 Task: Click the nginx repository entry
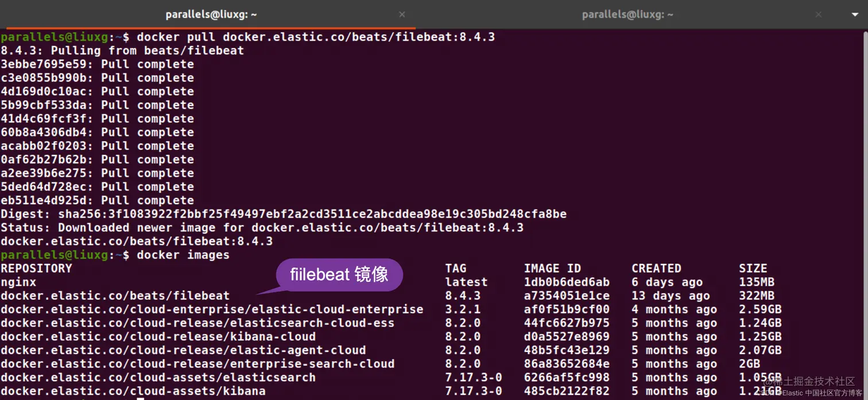(18, 282)
